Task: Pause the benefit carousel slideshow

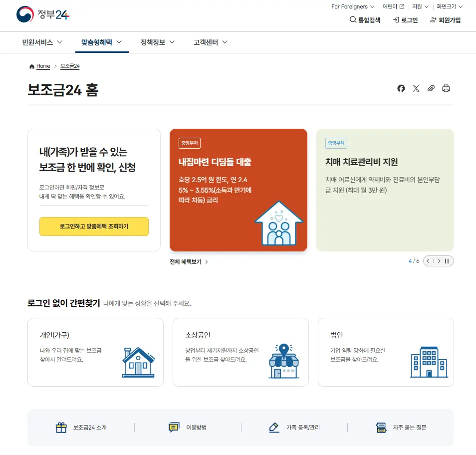Action: coord(447,261)
